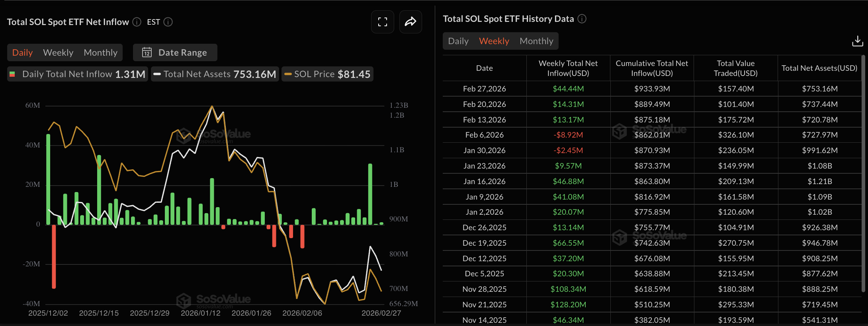The image size is (868, 326).
Task: Select Monthly tab in history table
Action: click(536, 41)
